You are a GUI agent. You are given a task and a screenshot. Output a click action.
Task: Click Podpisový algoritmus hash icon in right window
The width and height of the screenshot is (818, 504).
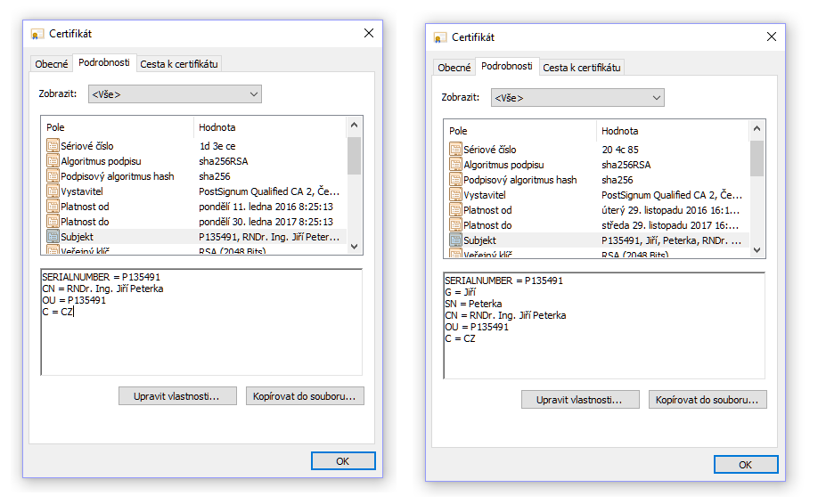[455, 179]
